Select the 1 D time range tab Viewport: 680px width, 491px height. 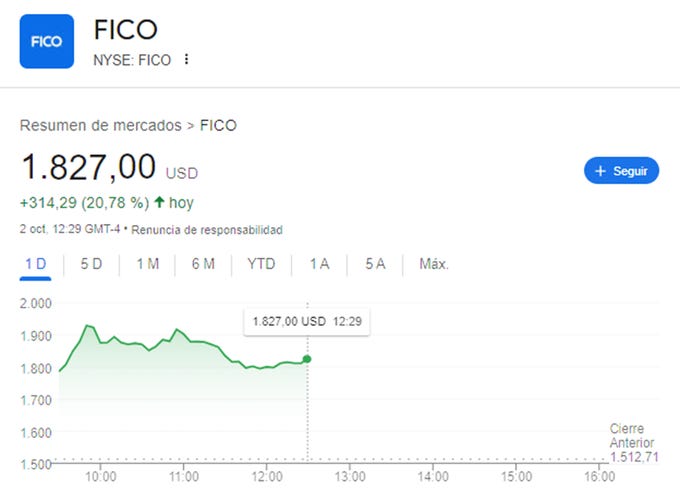[36, 264]
